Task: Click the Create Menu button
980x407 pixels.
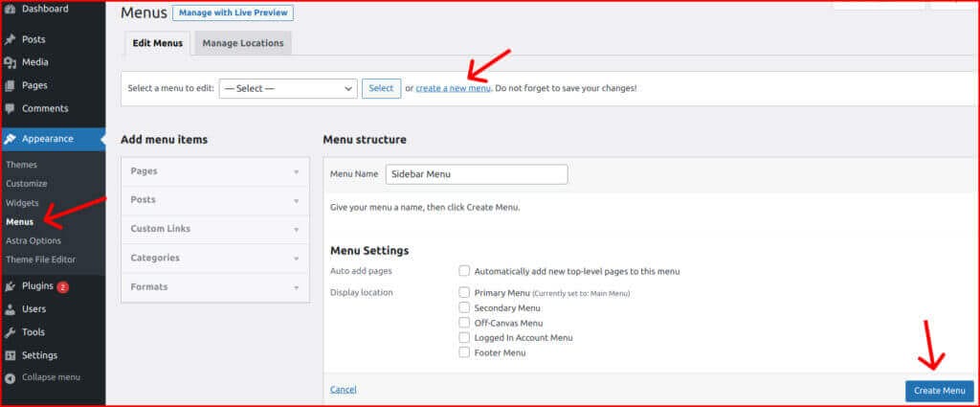Action: 939,391
